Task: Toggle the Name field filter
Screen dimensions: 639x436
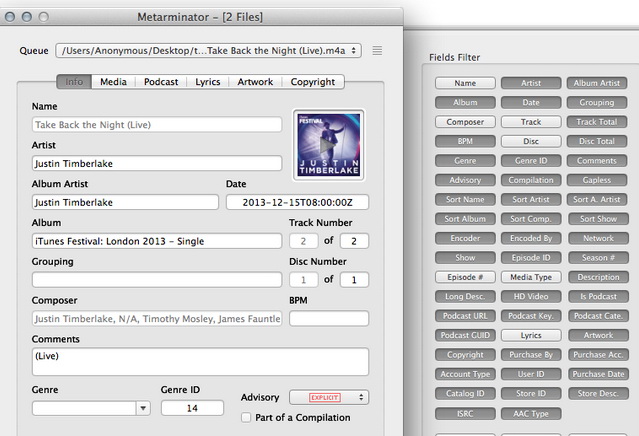Action: click(x=465, y=83)
